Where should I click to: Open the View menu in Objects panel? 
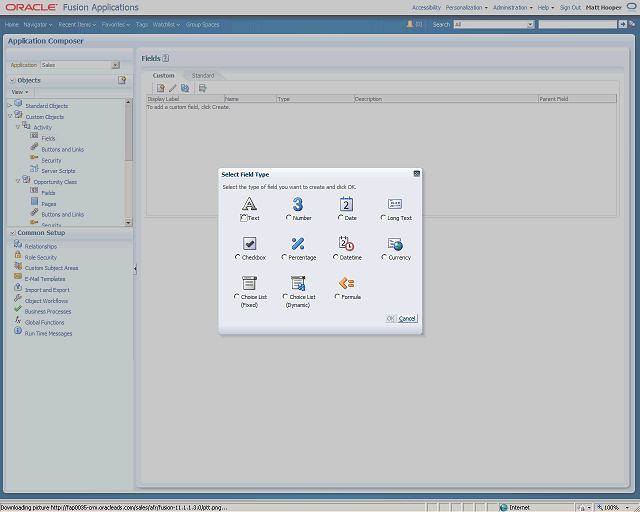(x=20, y=92)
